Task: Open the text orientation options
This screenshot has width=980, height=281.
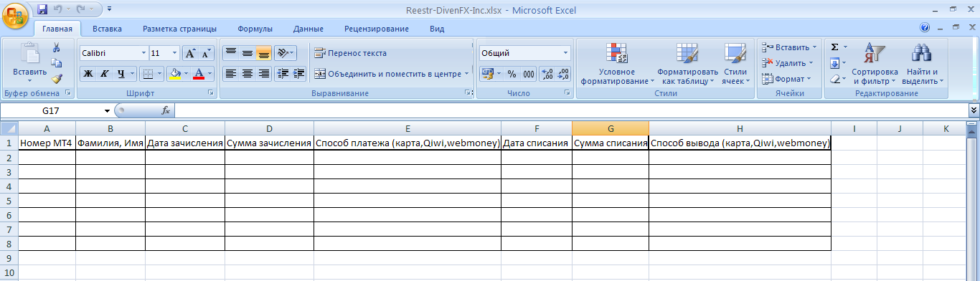Action: coord(285,53)
